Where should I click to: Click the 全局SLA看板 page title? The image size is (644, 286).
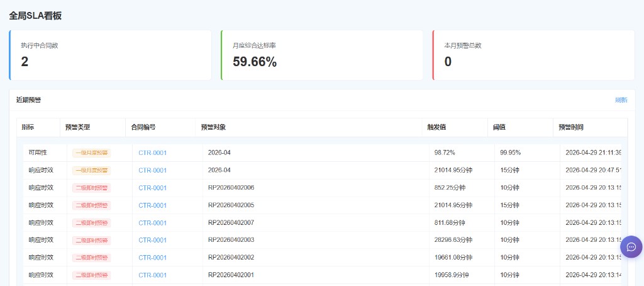tap(35, 16)
